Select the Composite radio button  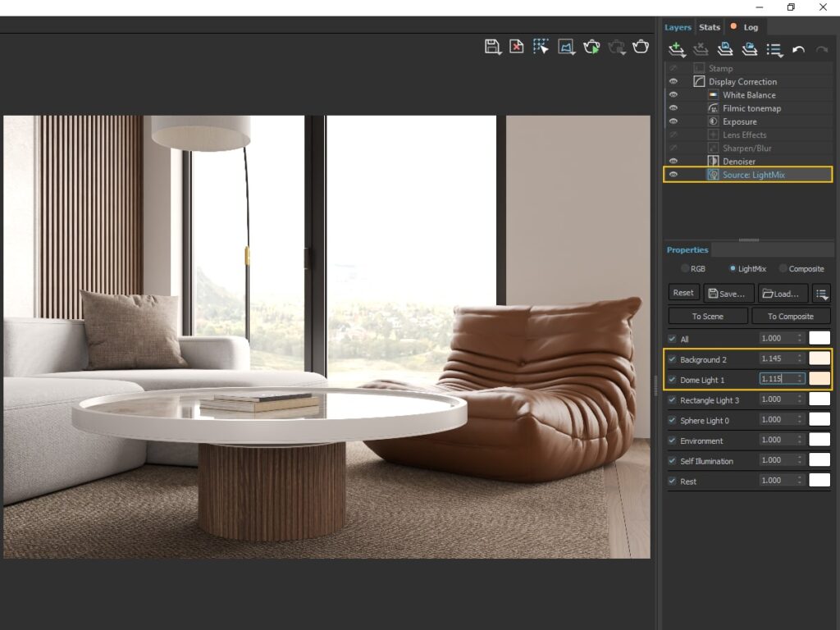pos(783,269)
